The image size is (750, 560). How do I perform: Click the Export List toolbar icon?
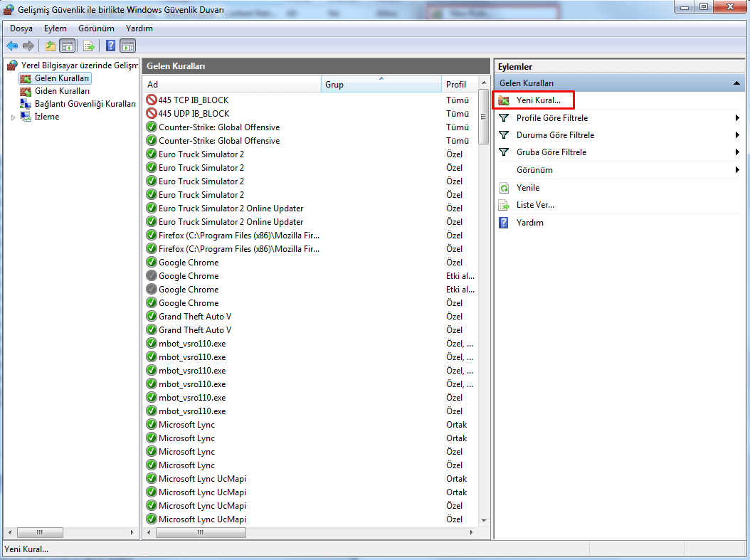(89, 46)
